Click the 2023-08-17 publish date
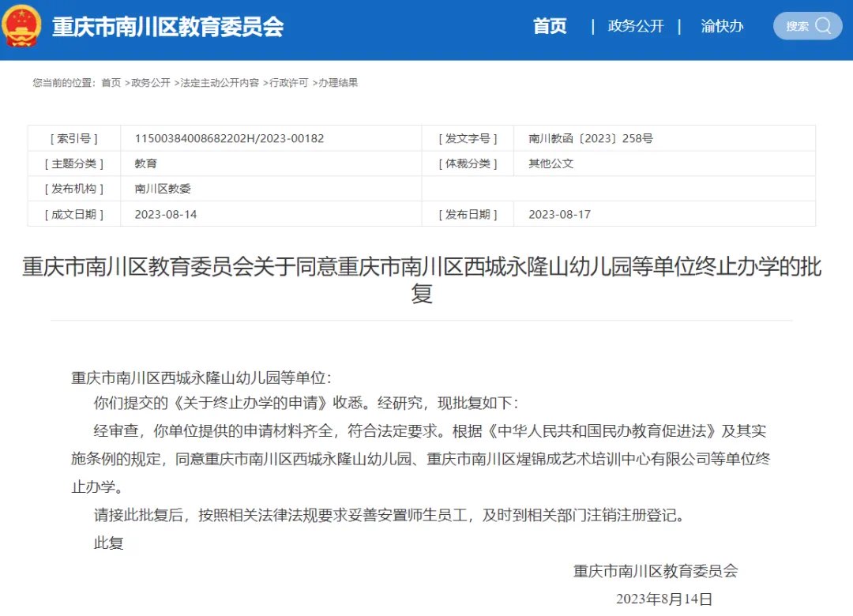Screen dimensions: 853x616 coord(560,214)
